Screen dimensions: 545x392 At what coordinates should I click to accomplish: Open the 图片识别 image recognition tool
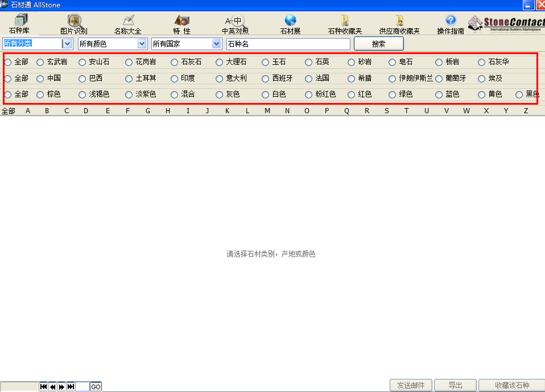pos(74,24)
